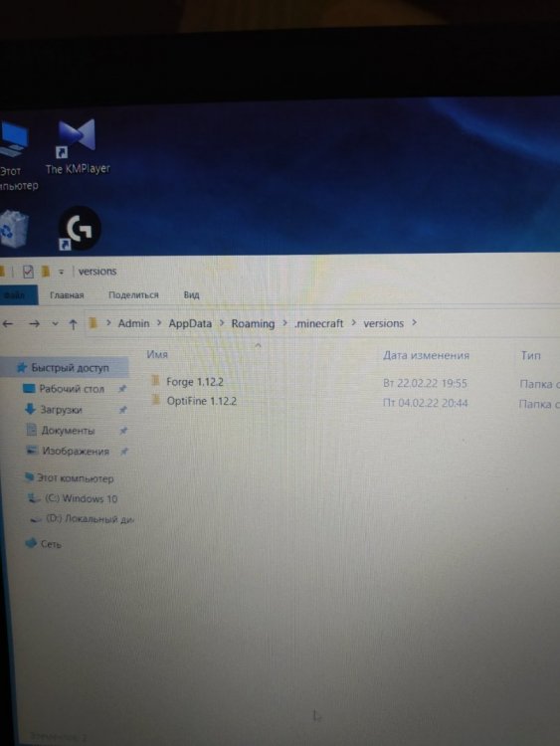The width and height of the screenshot is (560, 746).
Task: Open the recent locations dropdown arrow
Action: pos(55,324)
